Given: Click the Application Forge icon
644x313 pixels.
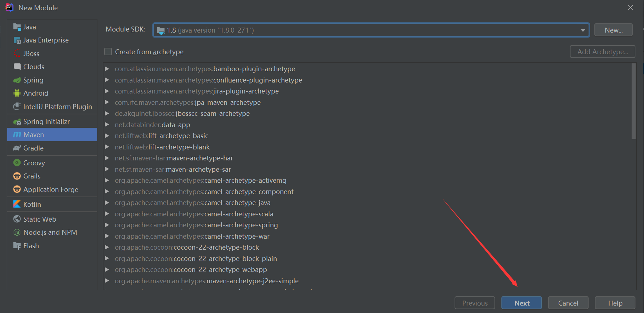Looking at the screenshot, I should point(17,189).
